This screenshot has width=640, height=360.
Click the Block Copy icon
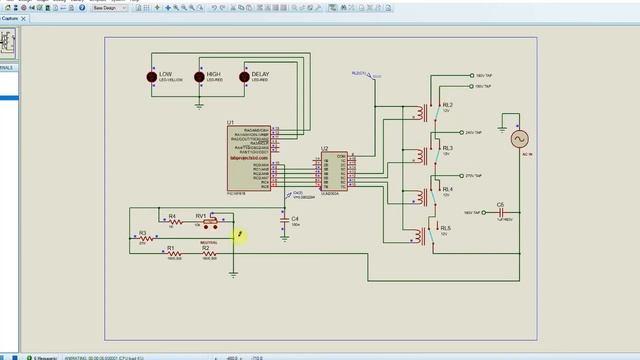pyautogui.click(x=260, y=8)
